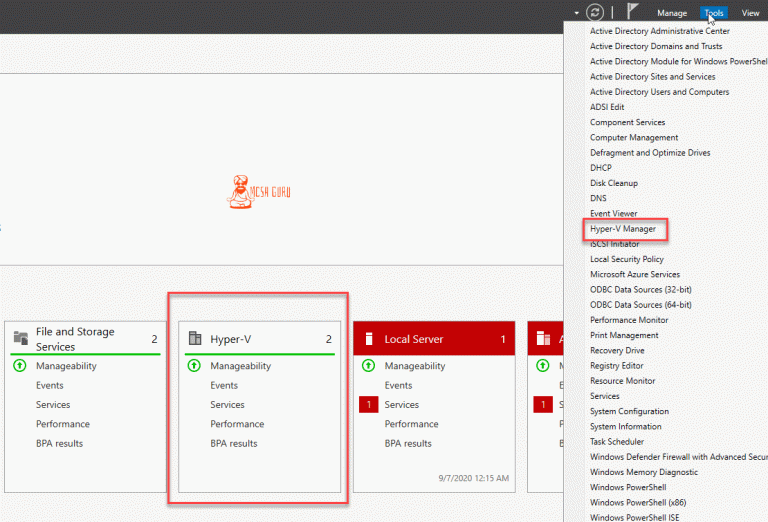
Task: Click Manageability status icon in Local Server tile
Action: 368,365
